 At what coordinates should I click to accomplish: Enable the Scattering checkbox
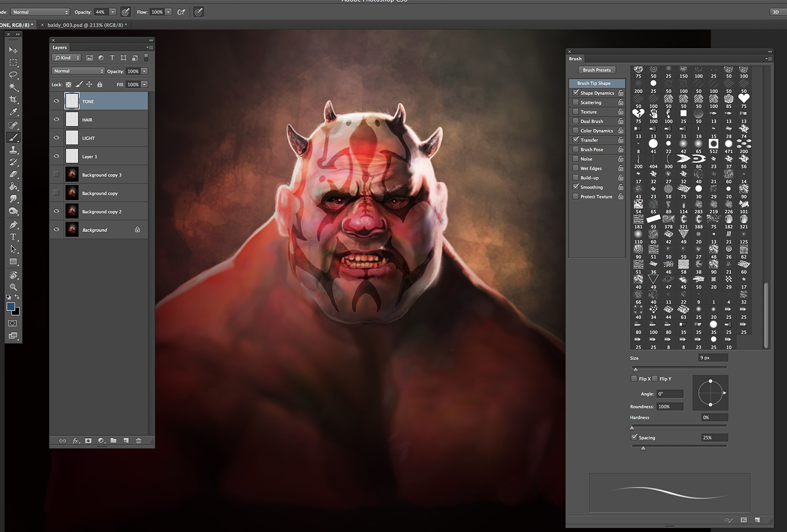tap(576, 102)
